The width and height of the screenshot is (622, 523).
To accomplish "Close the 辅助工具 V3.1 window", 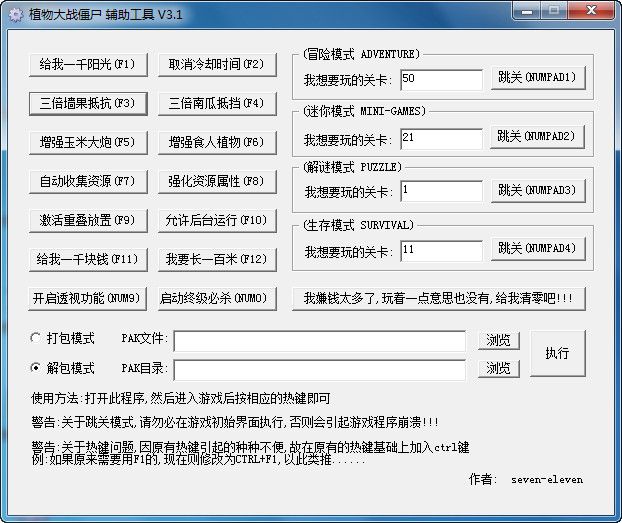I will pos(591,11).
